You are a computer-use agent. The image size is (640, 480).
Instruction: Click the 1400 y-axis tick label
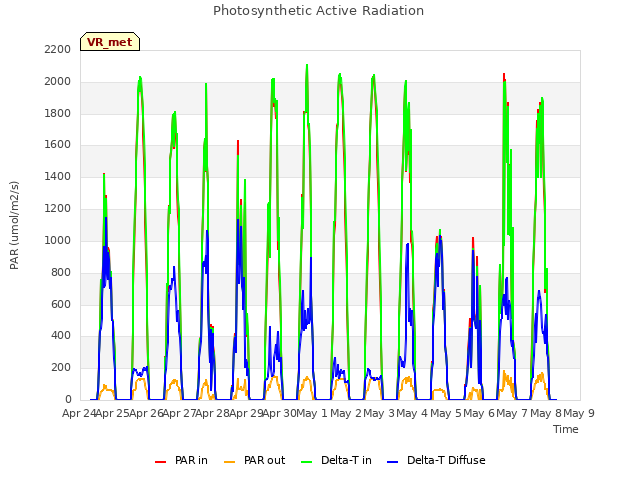click(x=58, y=176)
